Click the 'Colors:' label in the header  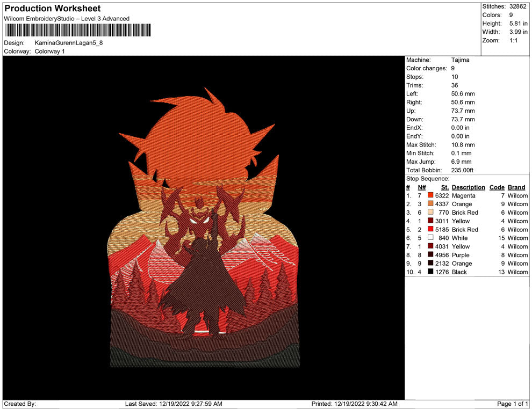pyautogui.click(x=492, y=15)
